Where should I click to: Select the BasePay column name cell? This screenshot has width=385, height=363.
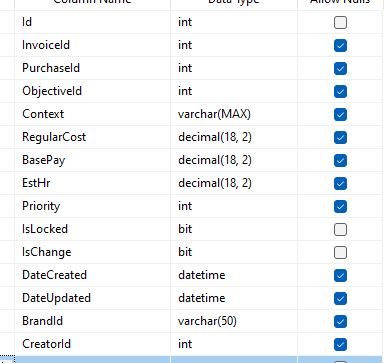[x=92, y=160]
